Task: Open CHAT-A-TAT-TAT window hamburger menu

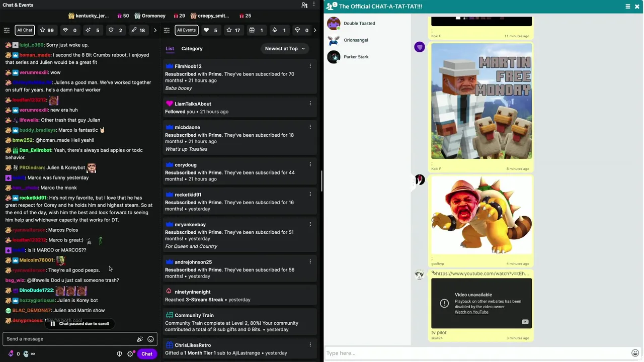Action: pos(627,7)
